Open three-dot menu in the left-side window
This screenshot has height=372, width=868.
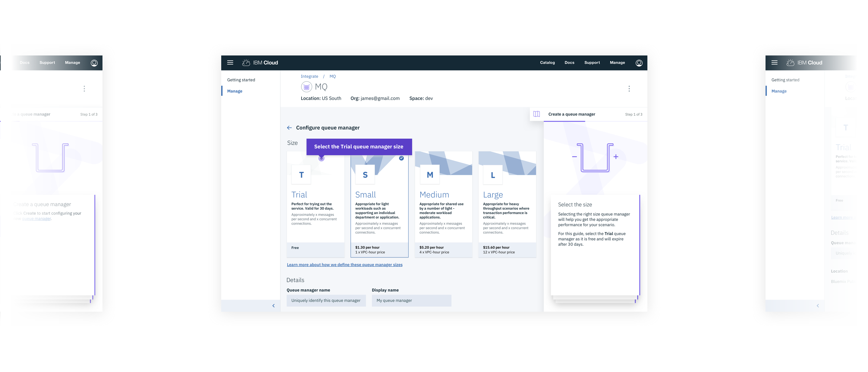[84, 89]
